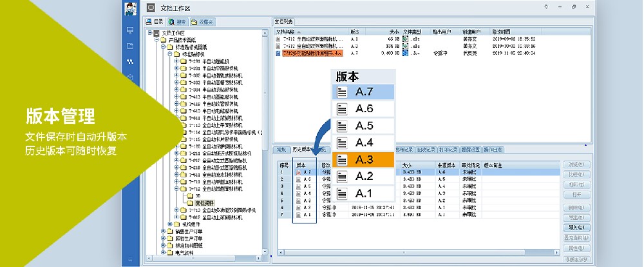Click the 属性 button
The width and height of the screenshot is (644, 267).
point(576,248)
